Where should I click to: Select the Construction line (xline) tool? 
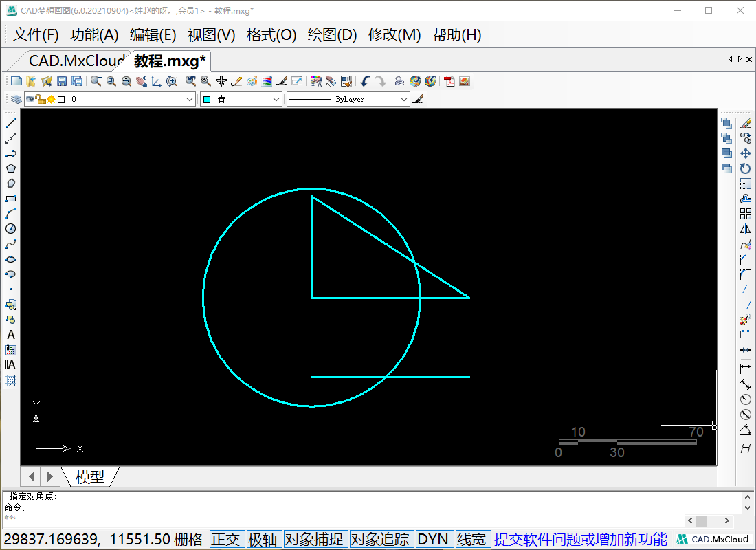[10, 138]
